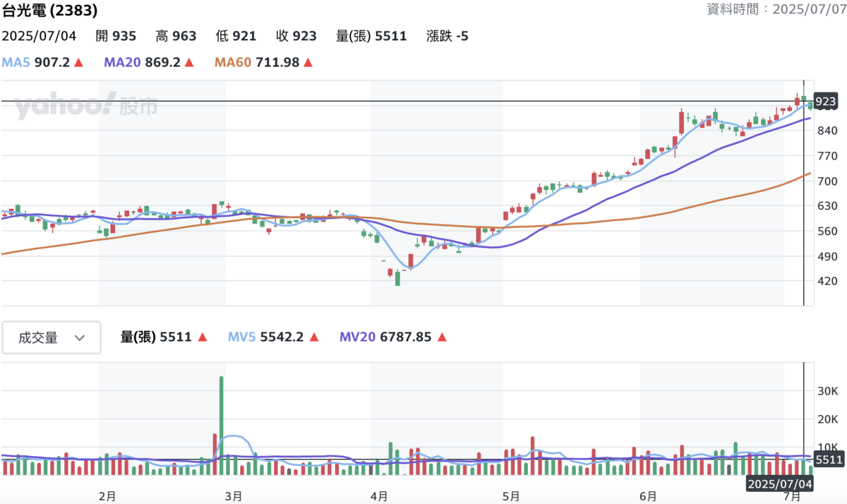Click the red up-arrow beside MA60 711.98
847x504 pixels.
click(x=308, y=62)
